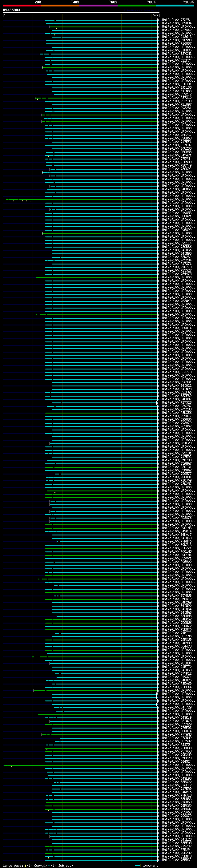The height and width of the screenshot is (868, 197).
Task: Open hit UniRef100_P06900
Action: pos(177,562)
